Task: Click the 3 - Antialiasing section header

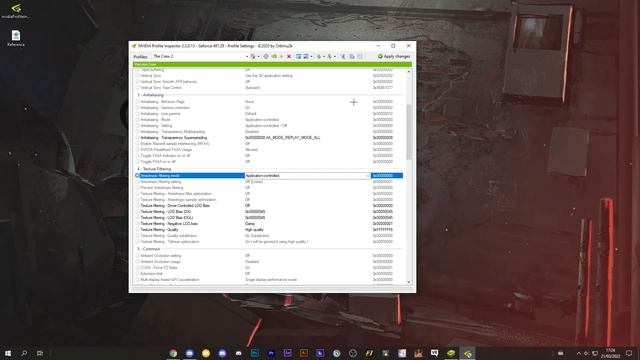Action: pos(150,95)
